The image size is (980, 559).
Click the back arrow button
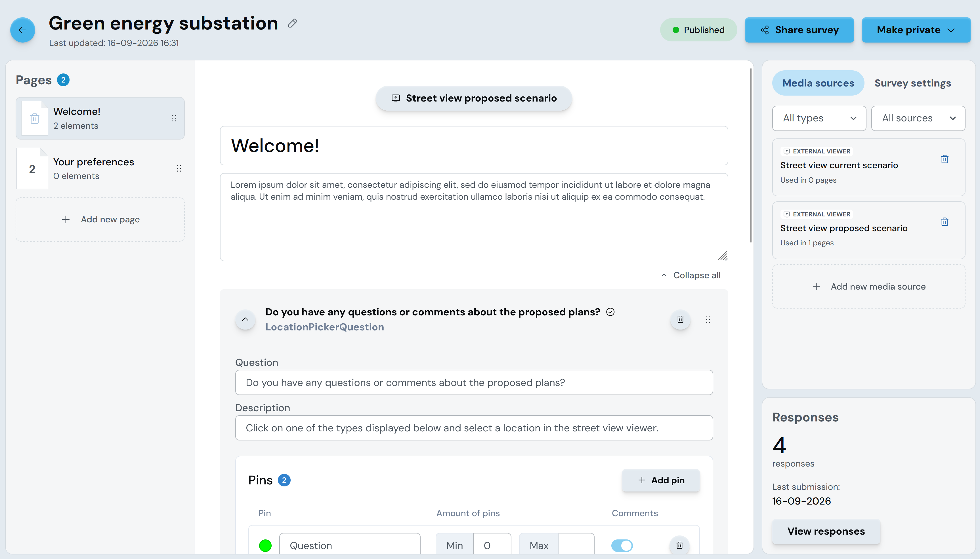23,30
